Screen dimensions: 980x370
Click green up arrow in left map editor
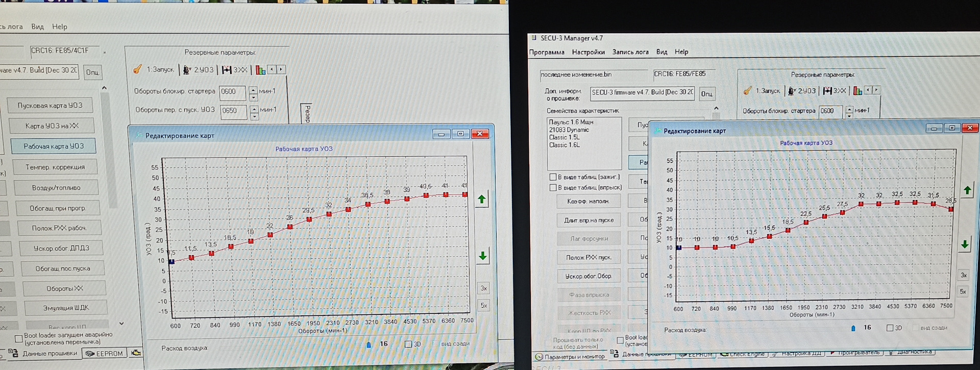point(481,200)
